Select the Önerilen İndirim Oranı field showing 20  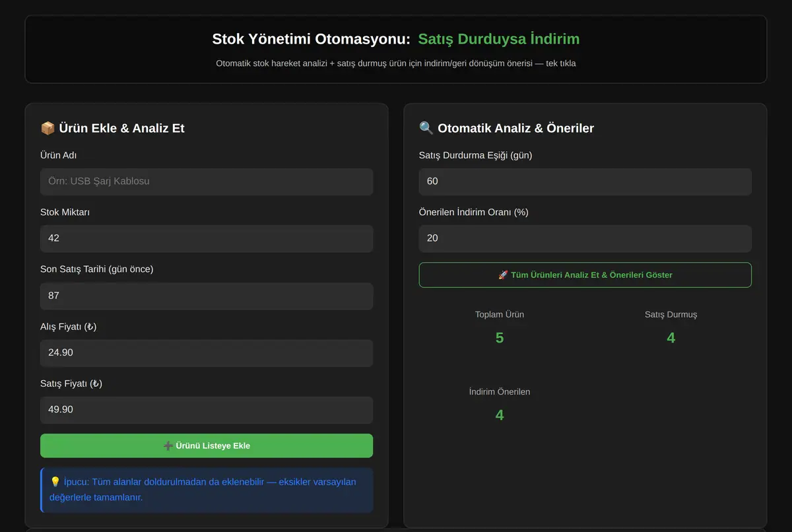tap(585, 238)
